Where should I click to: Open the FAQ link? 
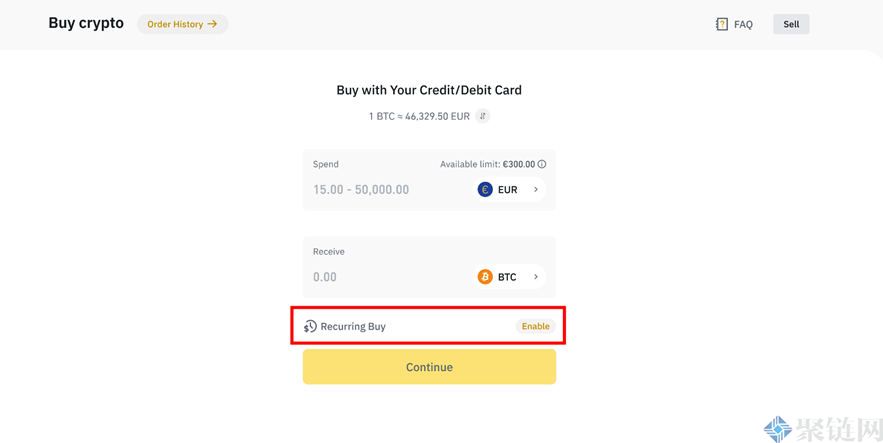(x=743, y=24)
